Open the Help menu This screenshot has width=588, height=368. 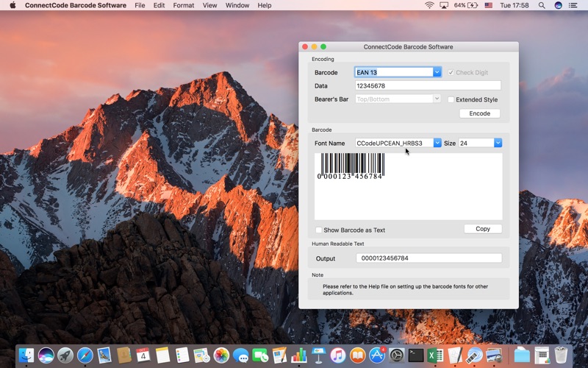pyautogui.click(x=265, y=5)
